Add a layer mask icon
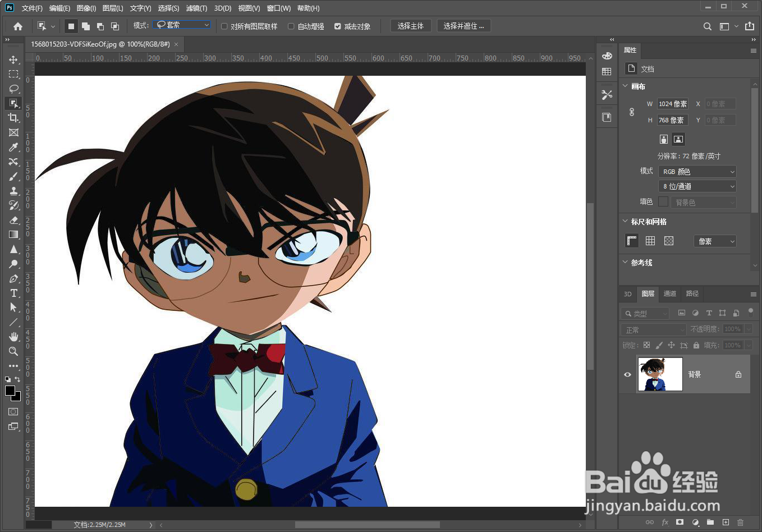The height and width of the screenshot is (532, 762). pyautogui.click(x=680, y=522)
